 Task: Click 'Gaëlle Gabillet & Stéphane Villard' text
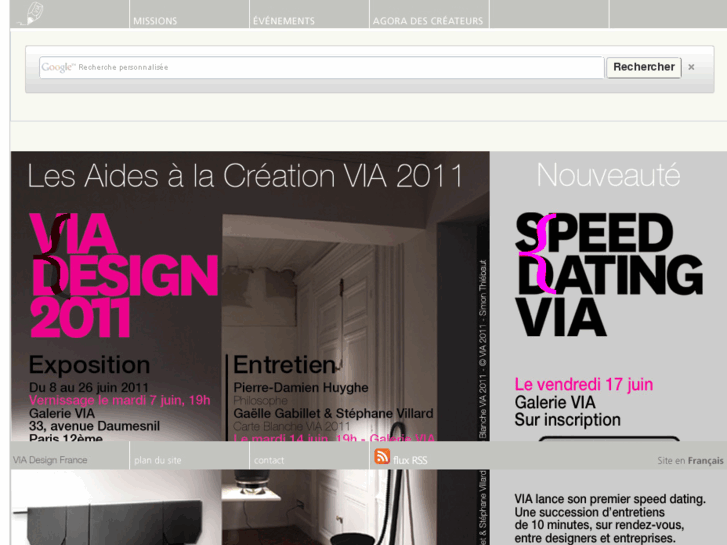333,413
